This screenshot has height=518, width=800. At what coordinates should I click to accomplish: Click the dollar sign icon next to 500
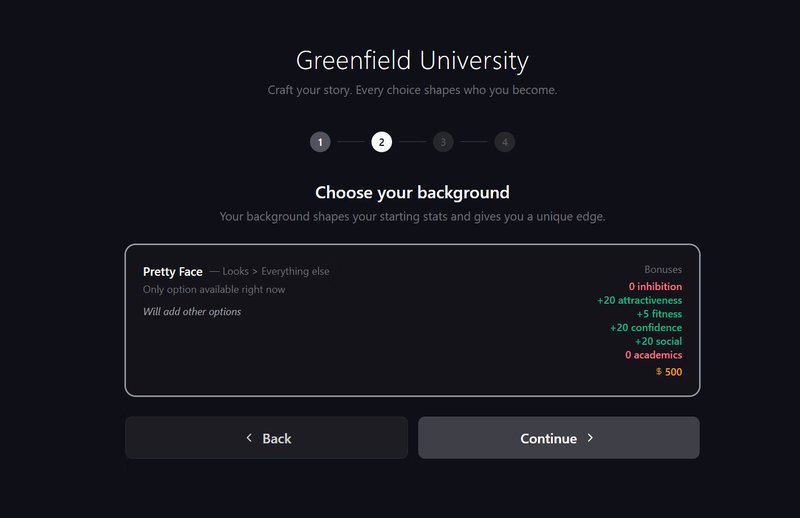click(x=659, y=372)
